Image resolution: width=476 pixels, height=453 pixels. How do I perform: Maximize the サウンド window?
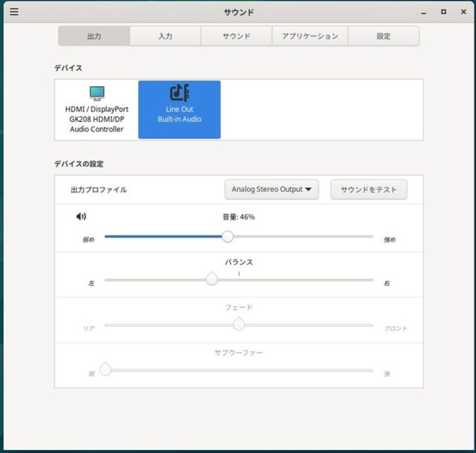coord(443,12)
